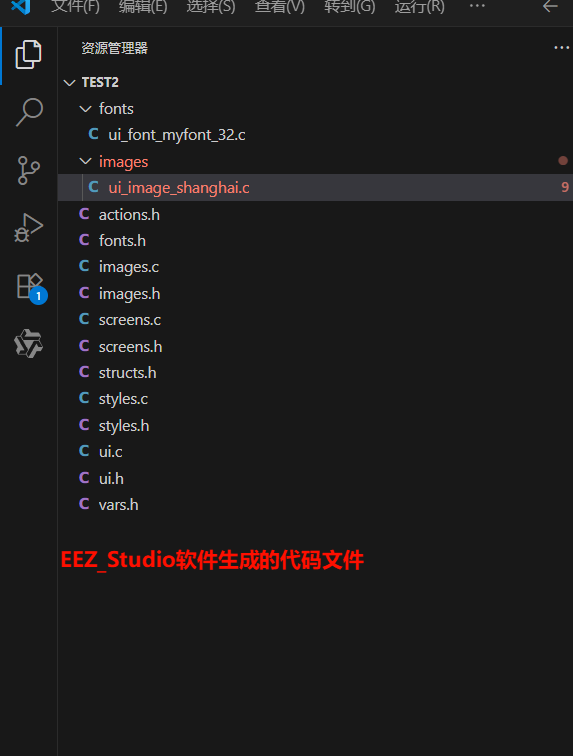Open the Search view icon
The image size is (573, 756).
point(29,112)
